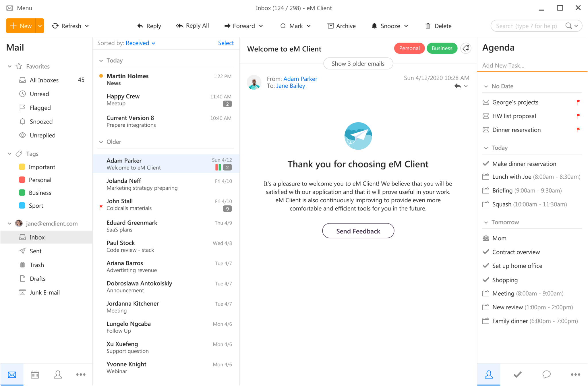Screen dimensions: 588x386
Task: Add a tag using the tag icon near Business label
Action: pyautogui.click(x=466, y=48)
